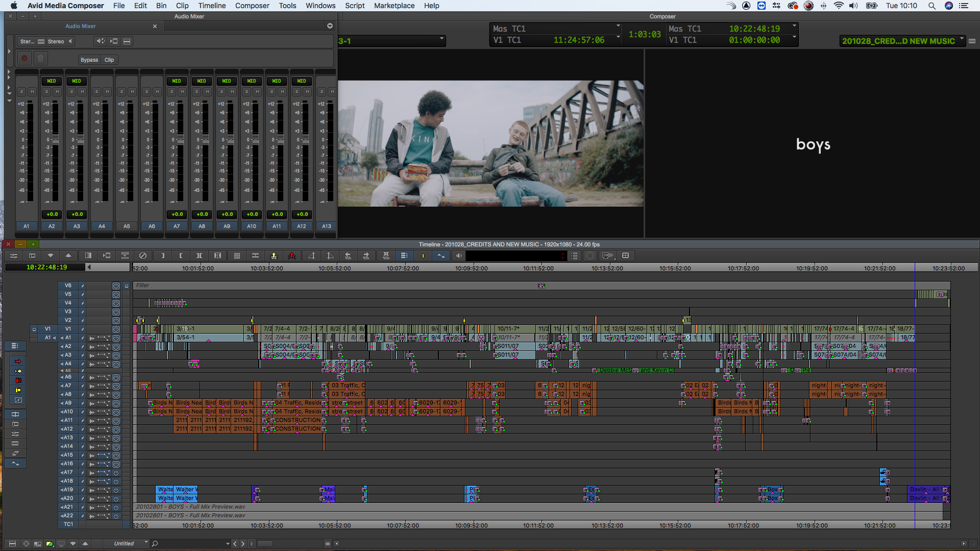
Task: Select the yellow Extract/Splice-In segment arrow tool
Action: click(18, 371)
